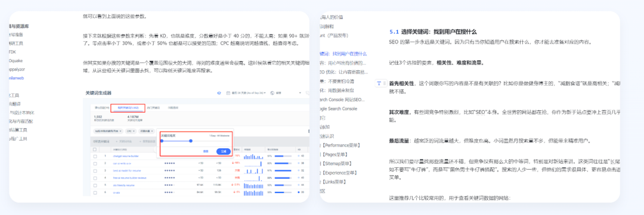Open the chatgpt resume builder keyword link
The height and width of the screenshot is (215, 644).
126,156
